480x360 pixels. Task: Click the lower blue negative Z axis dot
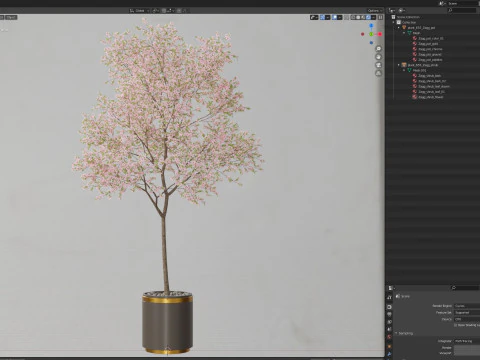[x=371, y=43]
